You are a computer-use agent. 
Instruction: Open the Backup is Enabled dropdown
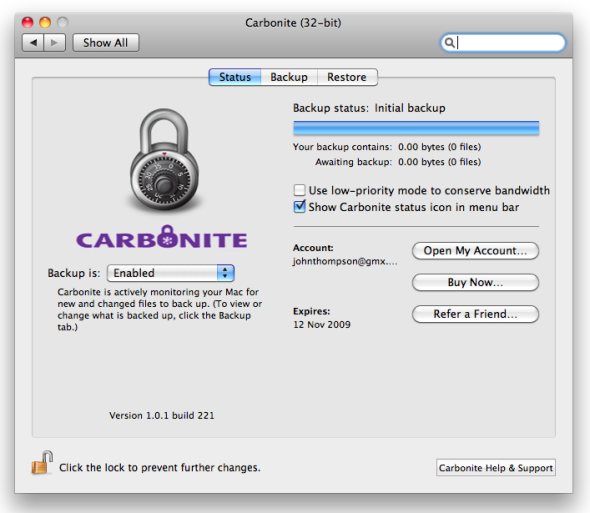click(171, 273)
